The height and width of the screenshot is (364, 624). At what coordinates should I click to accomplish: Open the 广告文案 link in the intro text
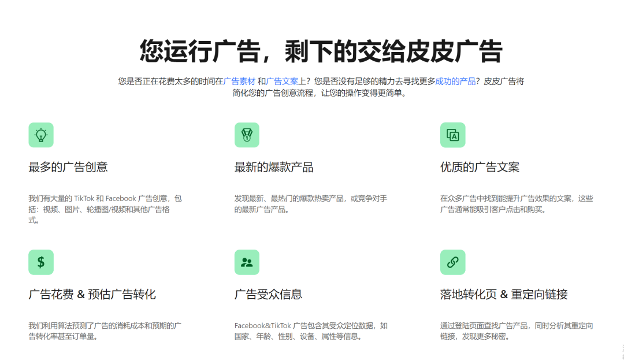click(283, 81)
